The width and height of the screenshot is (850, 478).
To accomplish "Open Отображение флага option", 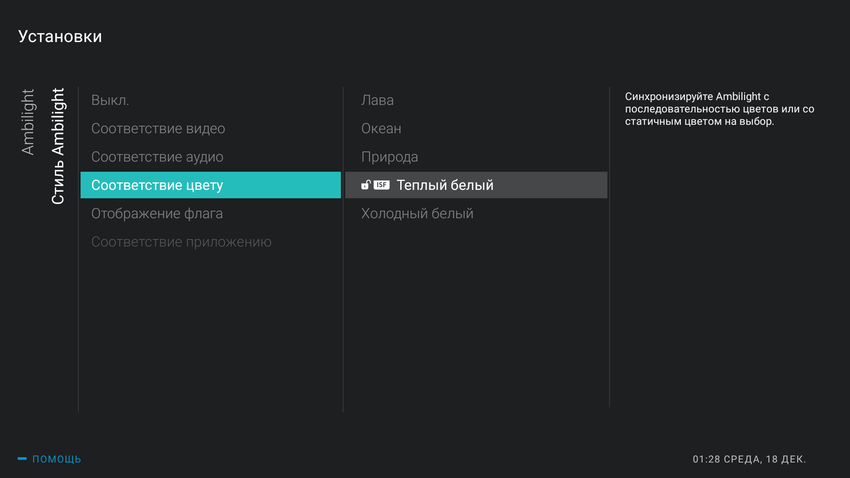I will pyautogui.click(x=157, y=213).
